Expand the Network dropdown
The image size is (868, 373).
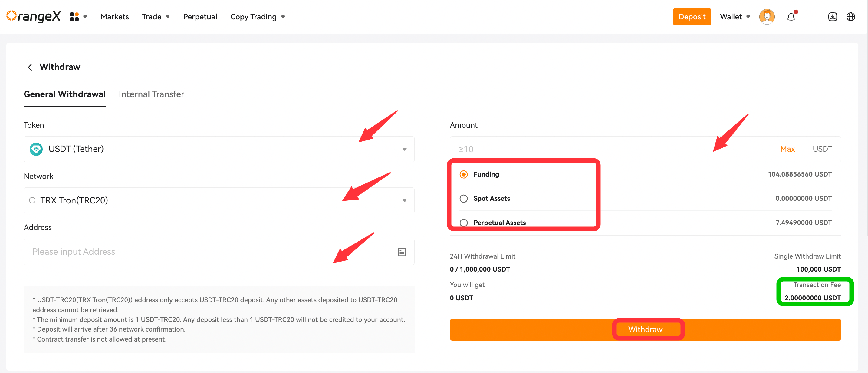[404, 200]
